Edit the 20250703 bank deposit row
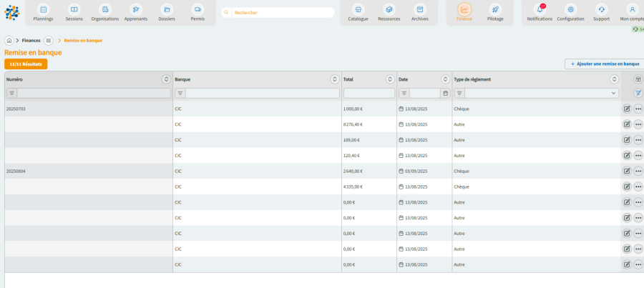This screenshot has width=644, height=288. [x=627, y=109]
